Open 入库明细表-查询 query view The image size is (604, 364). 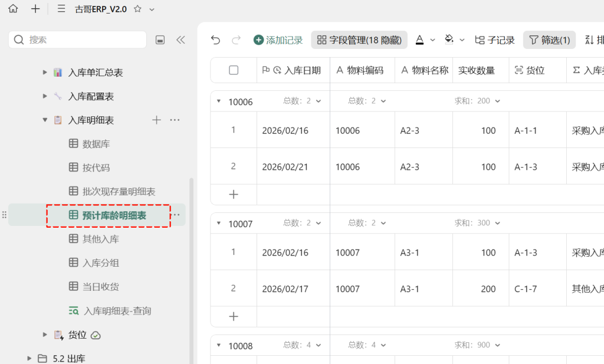117,311
